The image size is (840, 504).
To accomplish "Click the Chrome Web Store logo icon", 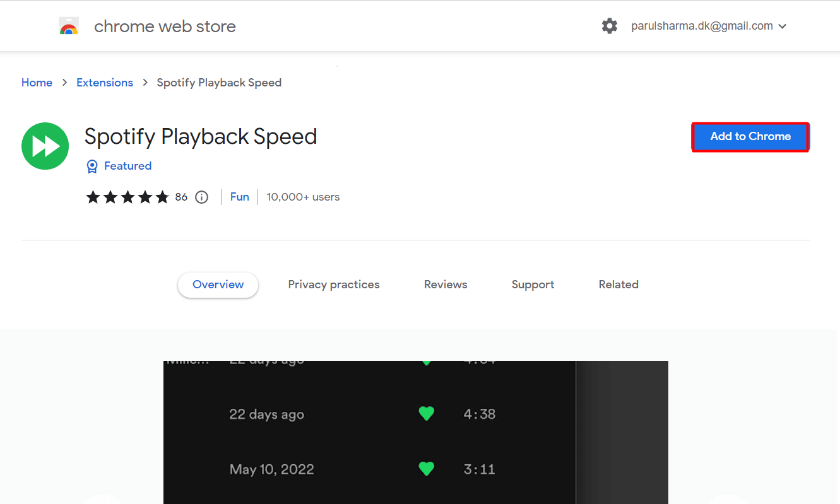I will pyautogui.click(x=69, y=26).
